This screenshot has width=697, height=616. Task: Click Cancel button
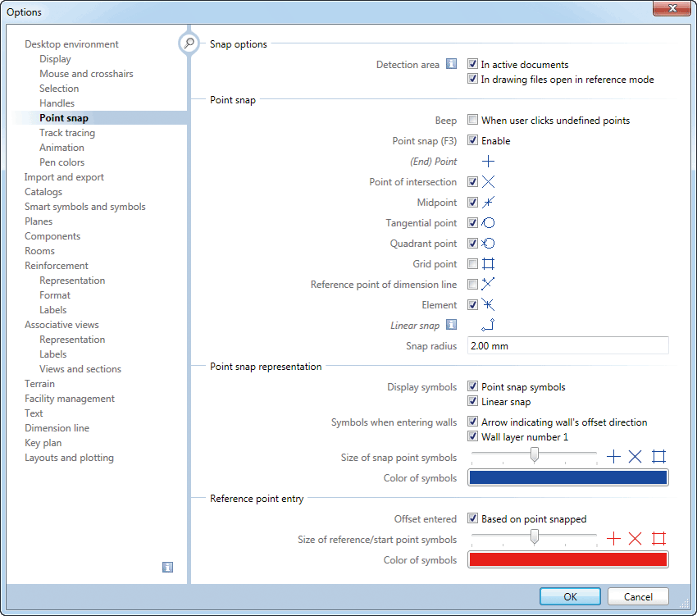(x=638, y=596)
